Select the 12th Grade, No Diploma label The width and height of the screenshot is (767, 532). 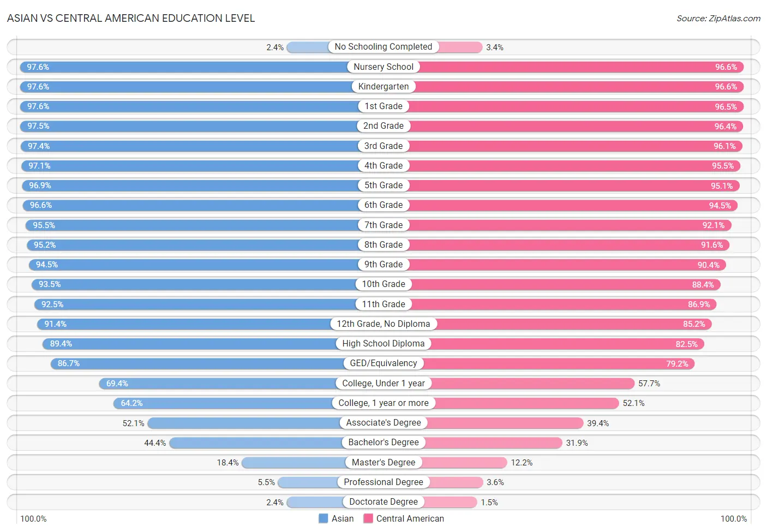point(383,324)
